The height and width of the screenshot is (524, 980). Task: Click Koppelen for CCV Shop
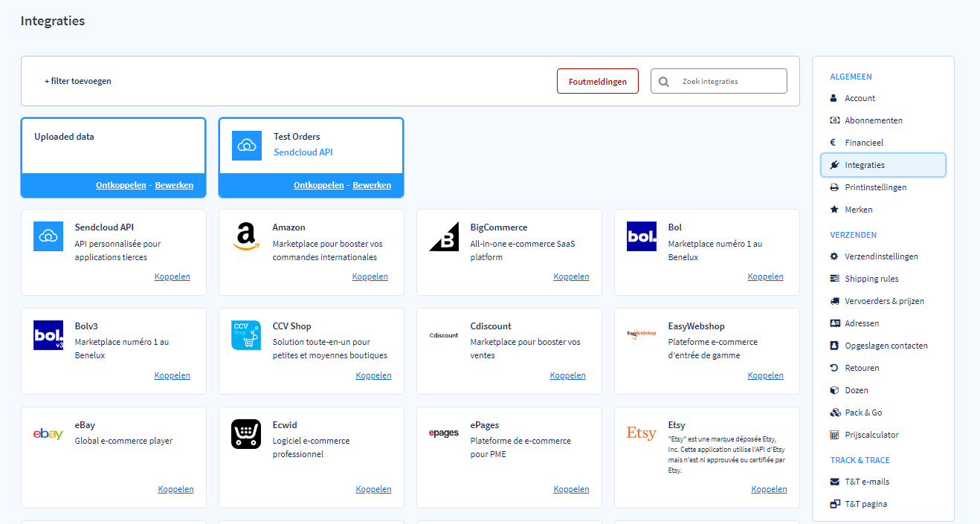coord(374,375)
